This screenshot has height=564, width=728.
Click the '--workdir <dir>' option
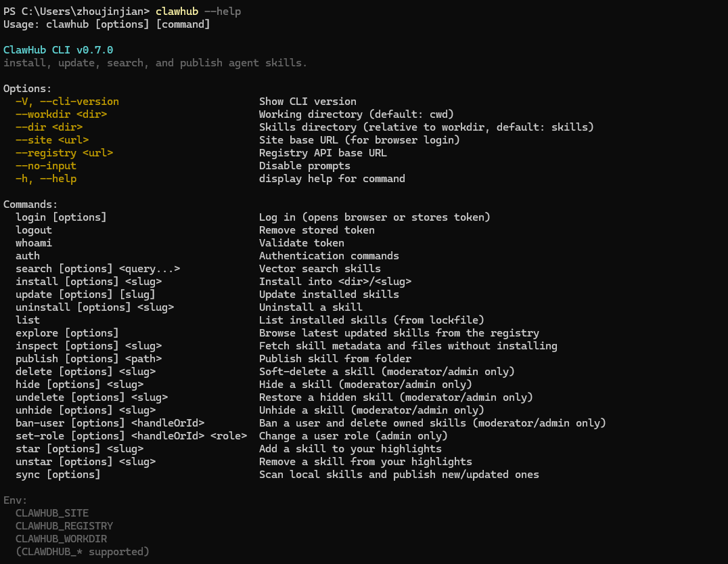[x=61, y=114]
